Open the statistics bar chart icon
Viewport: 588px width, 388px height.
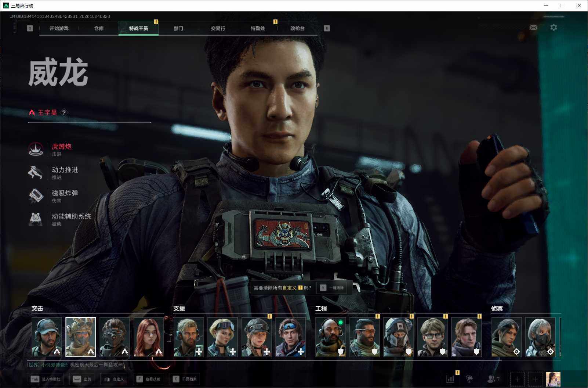point(450,379)
